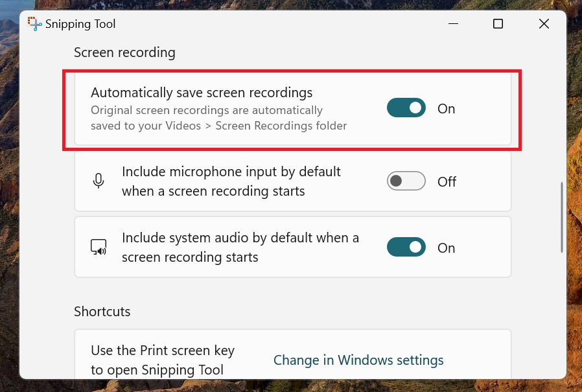Click the "Shortcuts" section heading
582x392 pixels.
[x=102, y=312]
